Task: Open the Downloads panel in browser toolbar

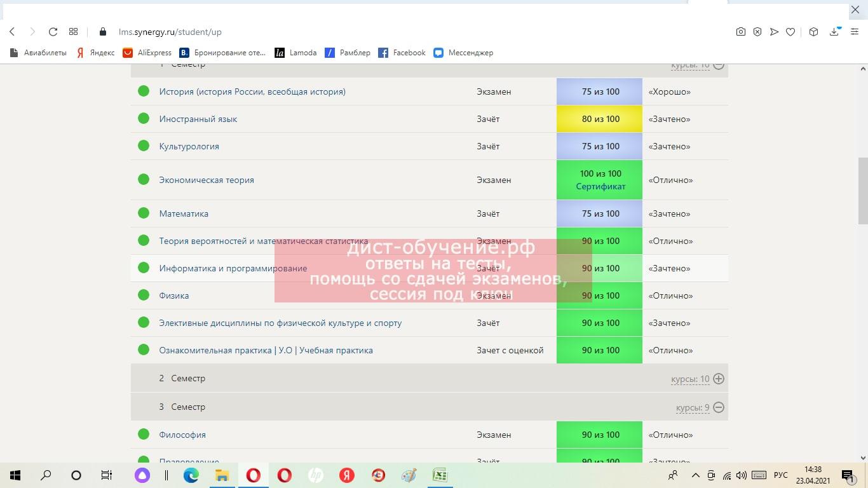Action: click(x=833, y=32)
